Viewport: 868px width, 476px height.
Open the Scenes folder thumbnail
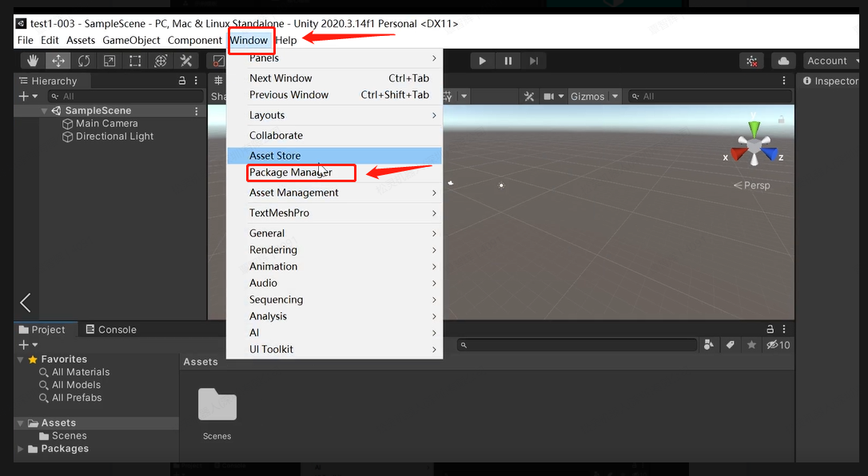[x=217, y=405]
